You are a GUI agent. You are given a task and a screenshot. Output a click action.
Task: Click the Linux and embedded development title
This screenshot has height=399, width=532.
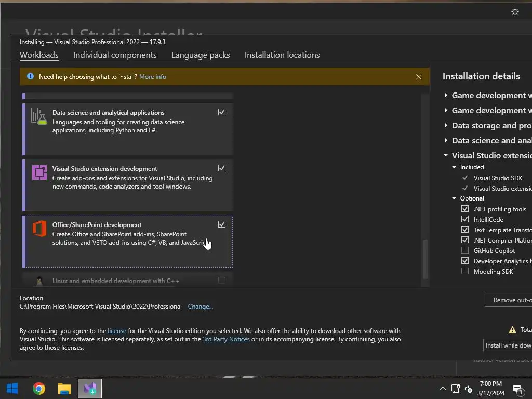[x=115, y=281]
